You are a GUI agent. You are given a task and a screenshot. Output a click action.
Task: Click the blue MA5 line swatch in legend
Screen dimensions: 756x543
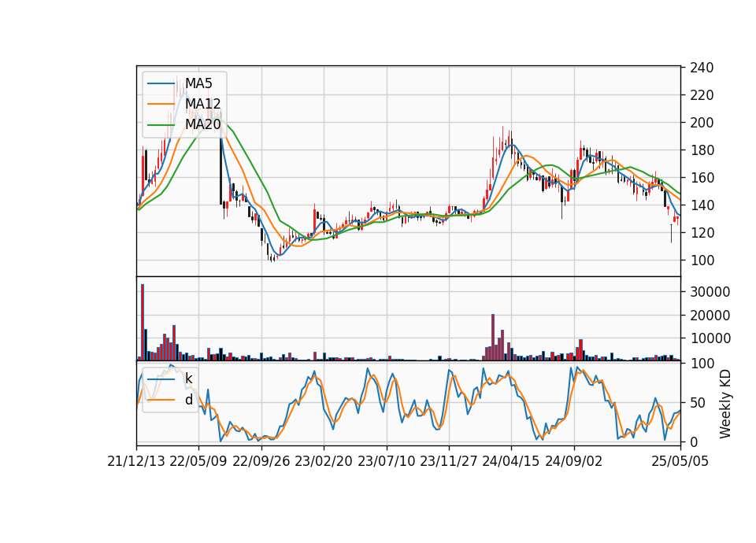click(161, 83)
